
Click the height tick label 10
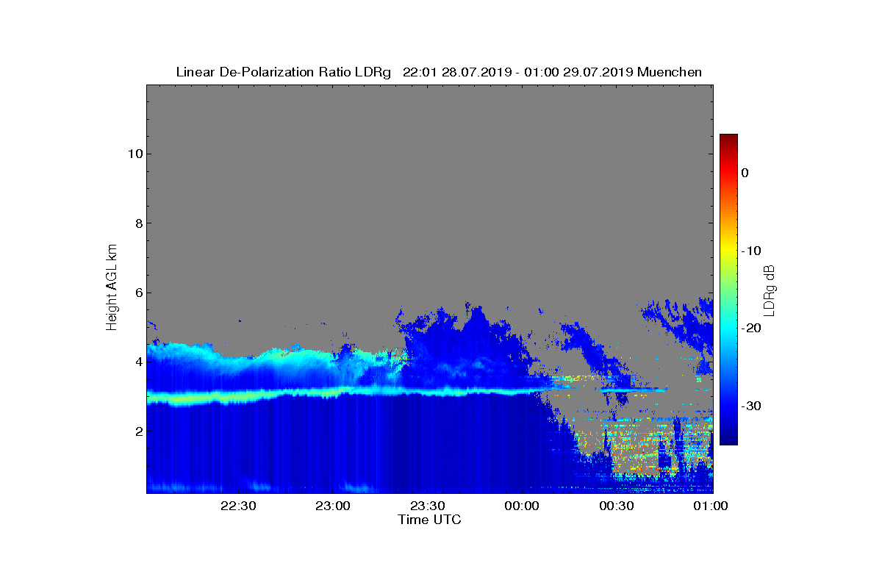[135, 154]
